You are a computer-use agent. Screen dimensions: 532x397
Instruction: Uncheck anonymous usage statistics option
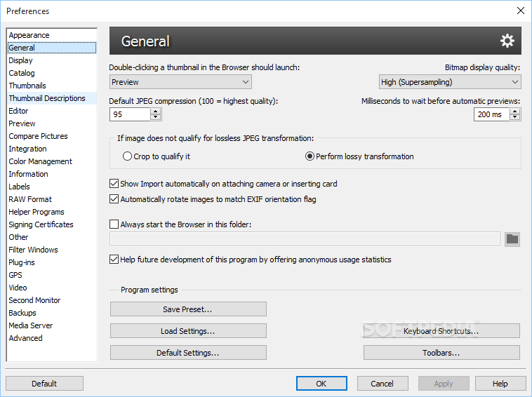coord(115,260)
